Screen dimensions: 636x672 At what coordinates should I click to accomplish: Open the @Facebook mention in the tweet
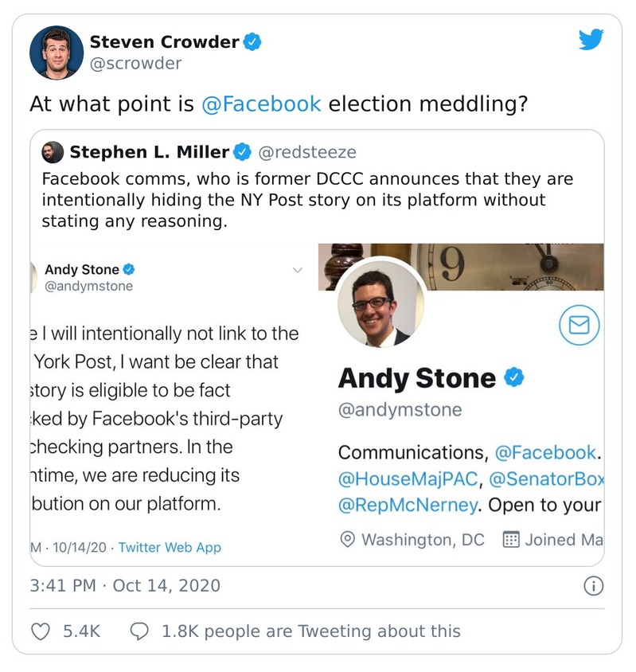262,104
